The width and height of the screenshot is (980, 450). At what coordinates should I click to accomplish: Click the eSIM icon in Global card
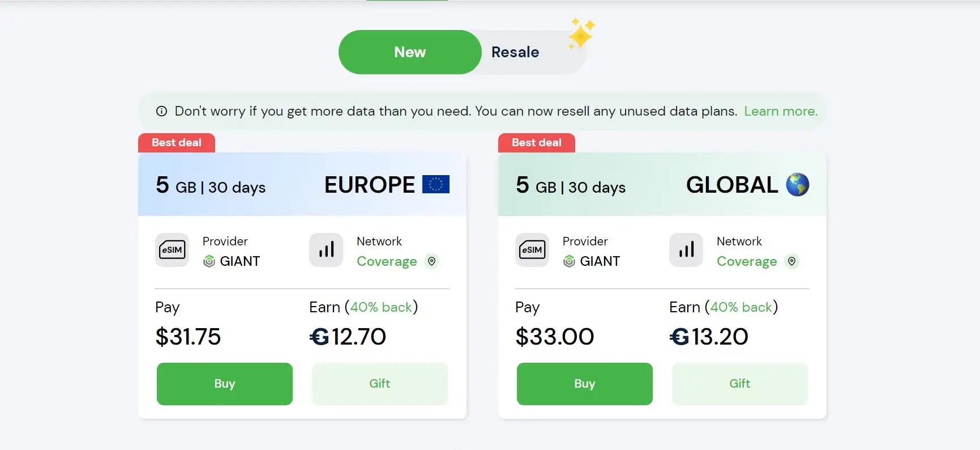(532, 250)
